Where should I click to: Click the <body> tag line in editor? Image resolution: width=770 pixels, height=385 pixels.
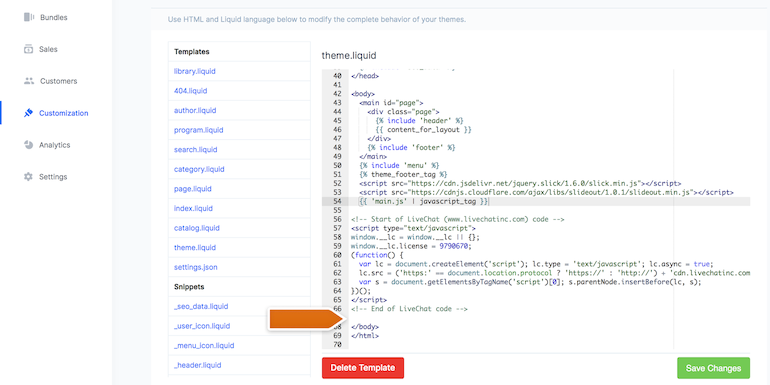(363, 93)
